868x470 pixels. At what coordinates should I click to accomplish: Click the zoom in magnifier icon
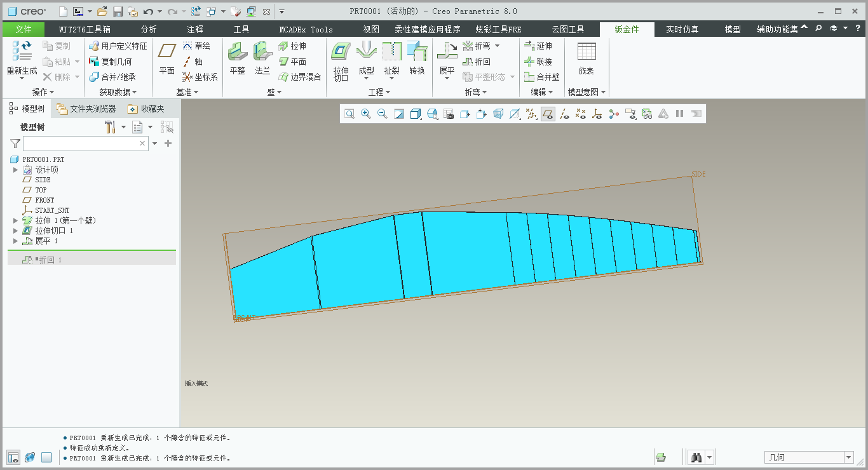click(x=366, y=114)
